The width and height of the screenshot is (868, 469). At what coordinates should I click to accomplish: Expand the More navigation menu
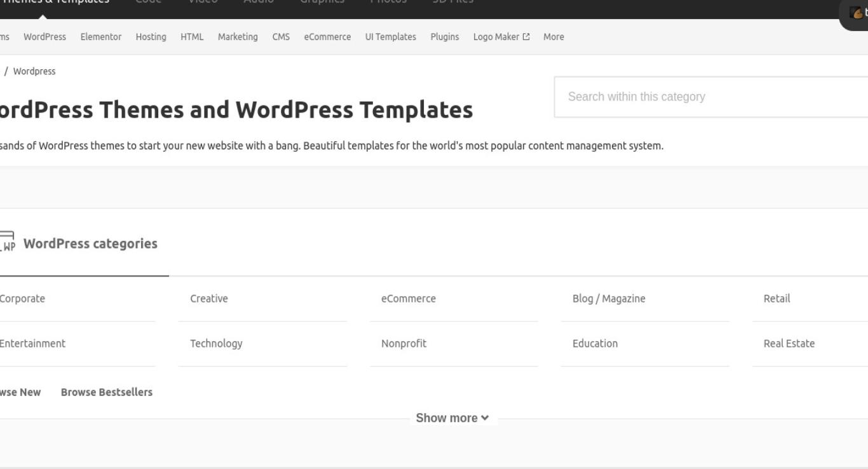click(x=553, y=37)
